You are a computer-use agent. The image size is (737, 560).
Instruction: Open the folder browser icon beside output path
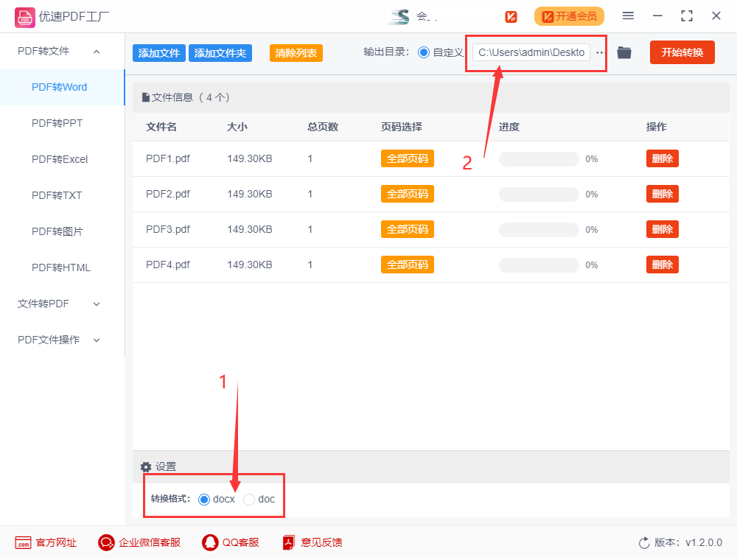(x=624, y=52)
